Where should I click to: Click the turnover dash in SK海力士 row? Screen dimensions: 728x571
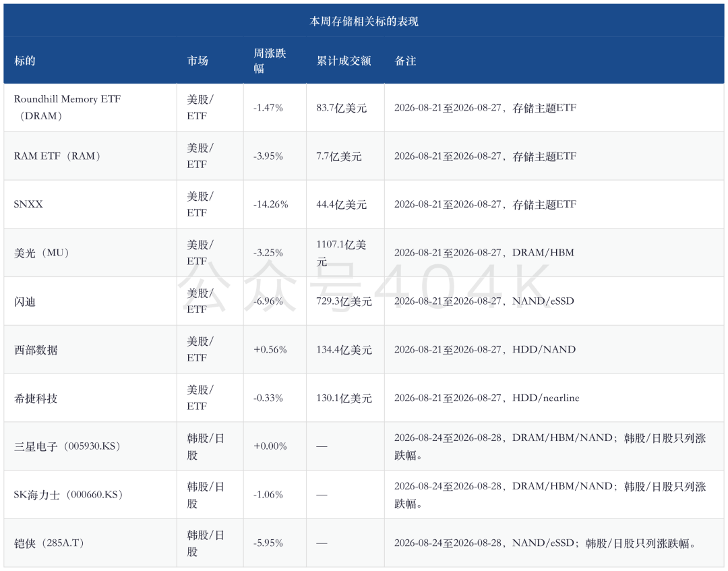[x=322, y=495]
